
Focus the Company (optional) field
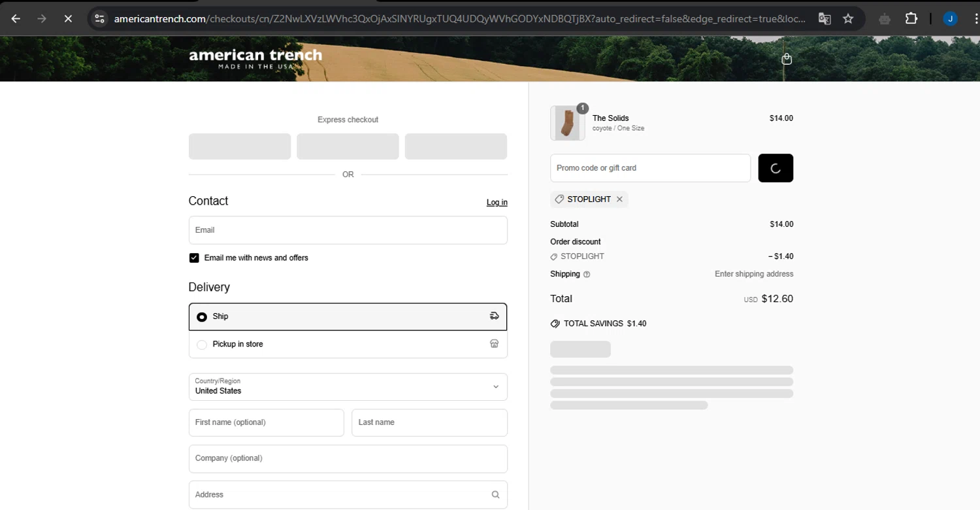[348, 458]
